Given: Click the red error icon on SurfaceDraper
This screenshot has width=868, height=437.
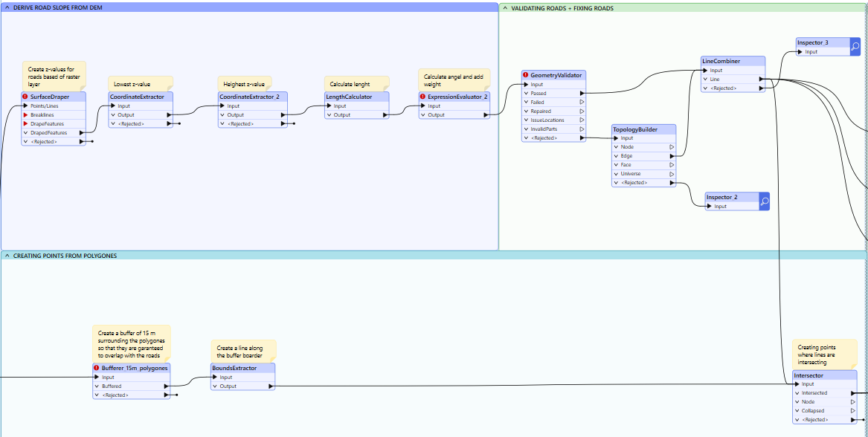Looking at the screenshot, I should tap(25, 97).
